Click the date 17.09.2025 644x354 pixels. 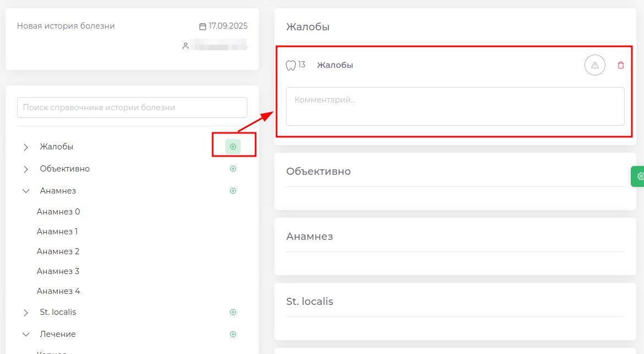point(228,26)
